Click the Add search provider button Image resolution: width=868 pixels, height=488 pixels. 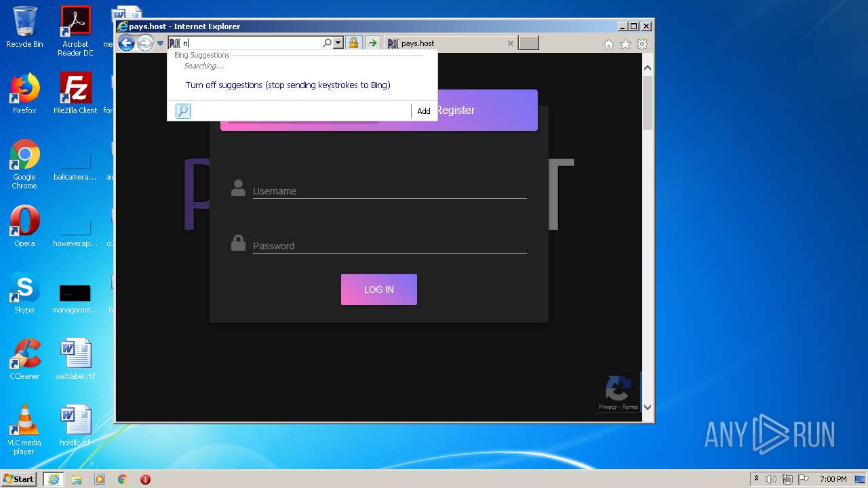click(x=424, y=111)
